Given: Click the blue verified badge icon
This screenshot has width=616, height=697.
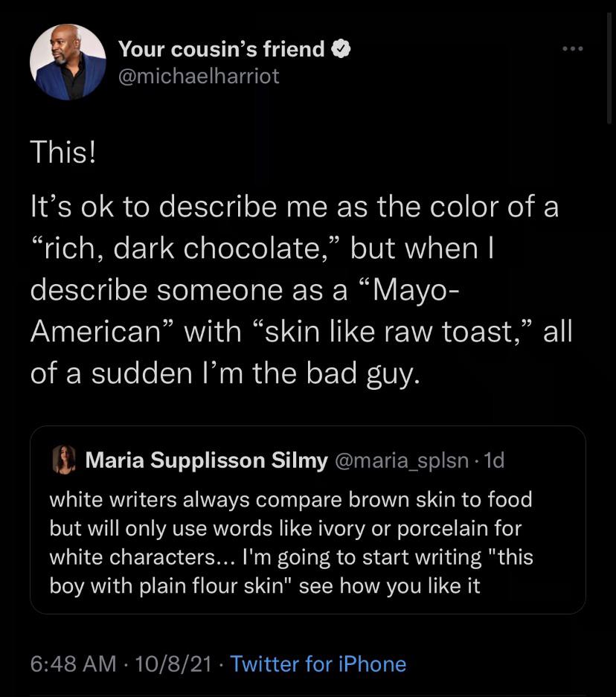Looking at the screenshot, I should coord(341,49).
